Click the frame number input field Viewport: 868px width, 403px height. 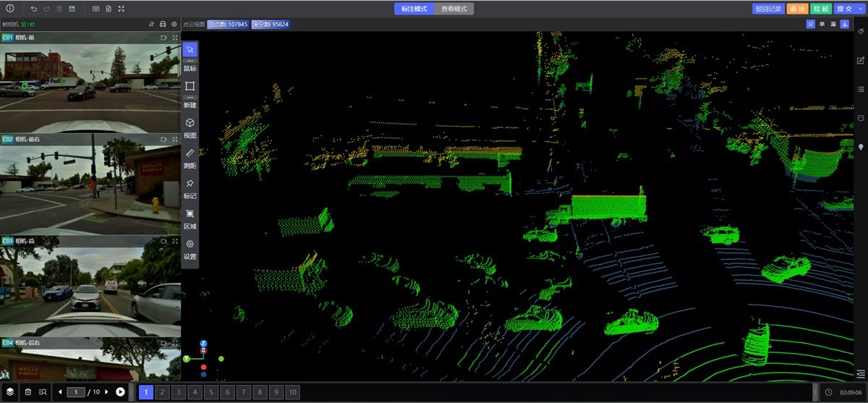point(75,392)
